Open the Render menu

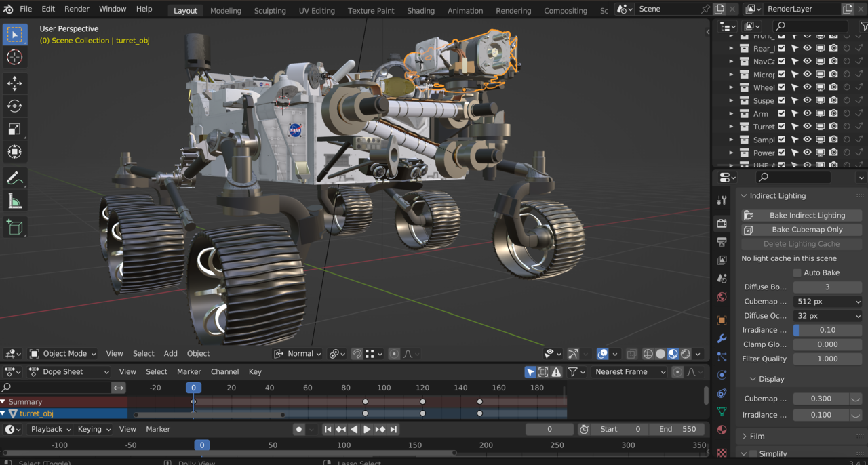pyautogui.click(x=77, y=9)
